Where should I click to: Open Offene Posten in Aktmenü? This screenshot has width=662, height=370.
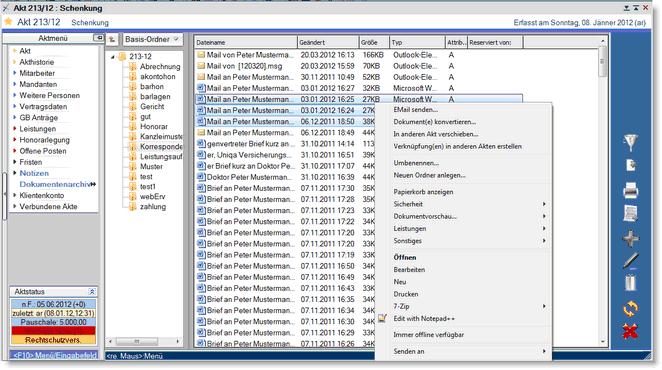click(43, 151)
